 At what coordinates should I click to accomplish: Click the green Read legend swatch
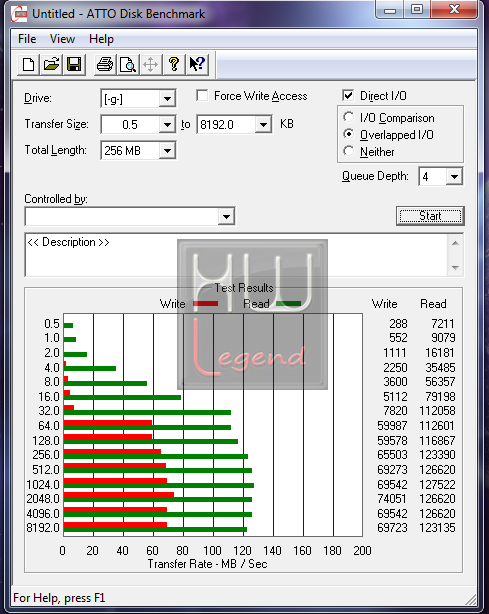(289, 303)
